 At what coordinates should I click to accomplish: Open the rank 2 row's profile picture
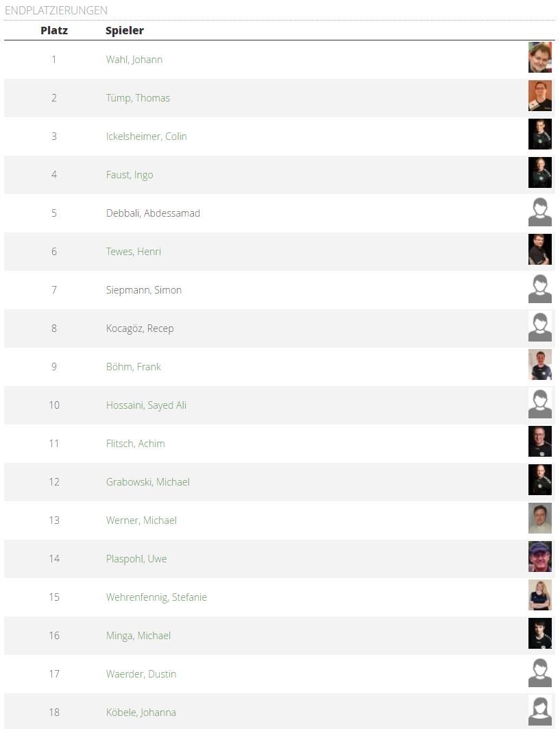click(539, 96)
